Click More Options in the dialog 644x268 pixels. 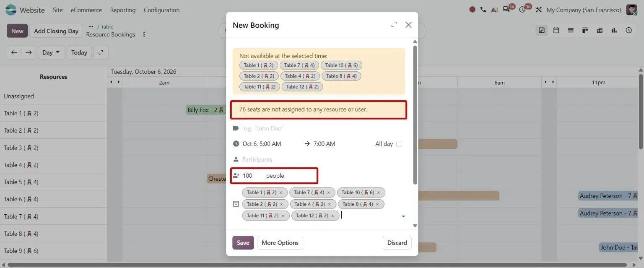pyautogui.click(x=280, y=242)
